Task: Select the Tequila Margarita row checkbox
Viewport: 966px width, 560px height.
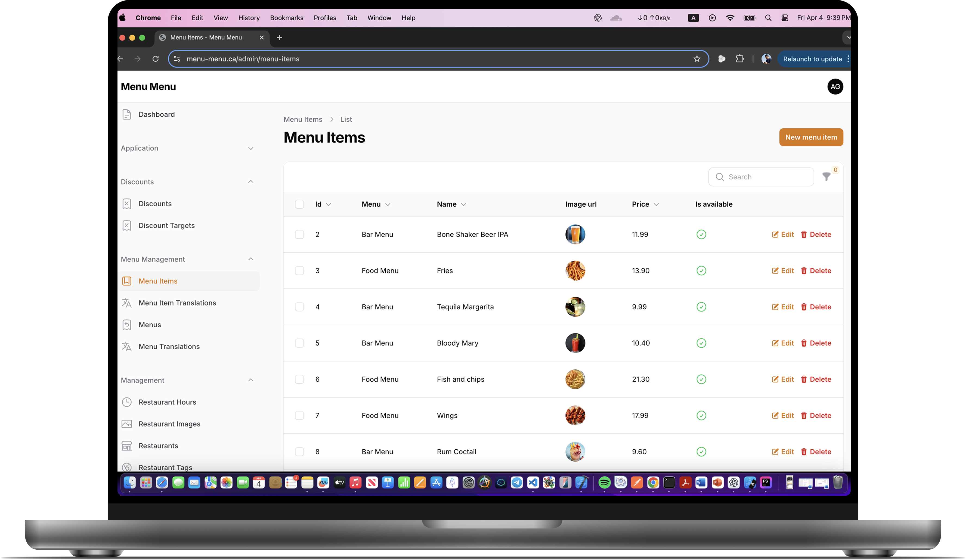Action: [x=299, y=307]
